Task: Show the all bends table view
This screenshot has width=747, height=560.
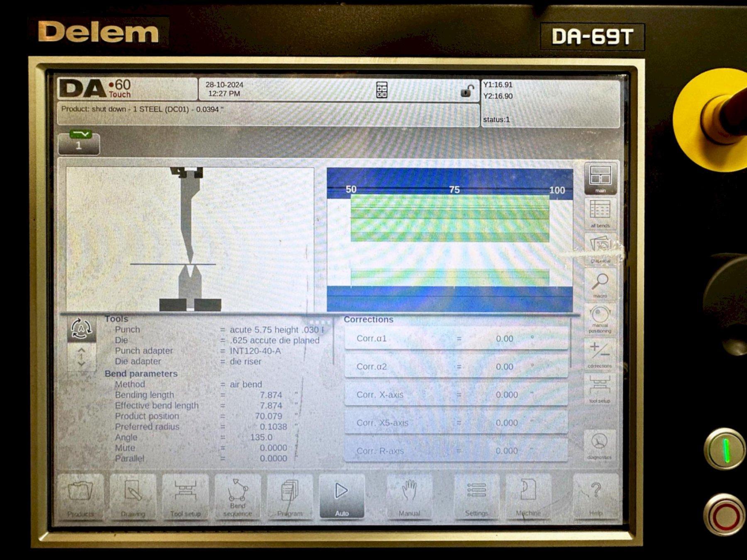Action: tap(600, 213)
